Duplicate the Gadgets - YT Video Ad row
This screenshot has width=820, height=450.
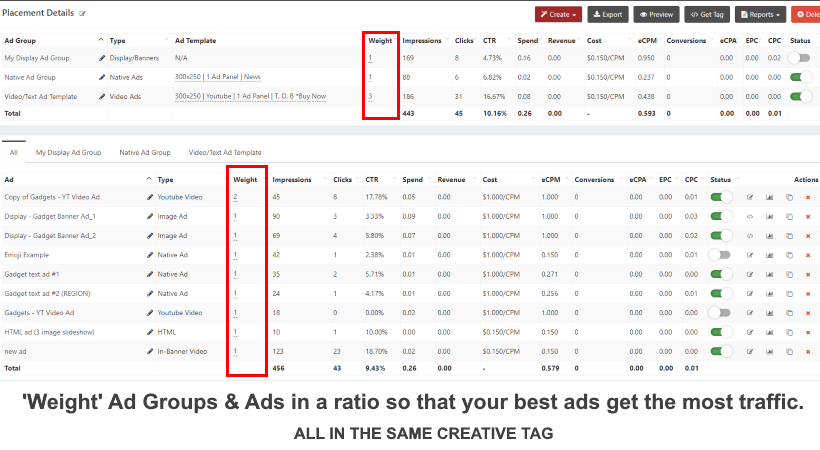(789, 313)
